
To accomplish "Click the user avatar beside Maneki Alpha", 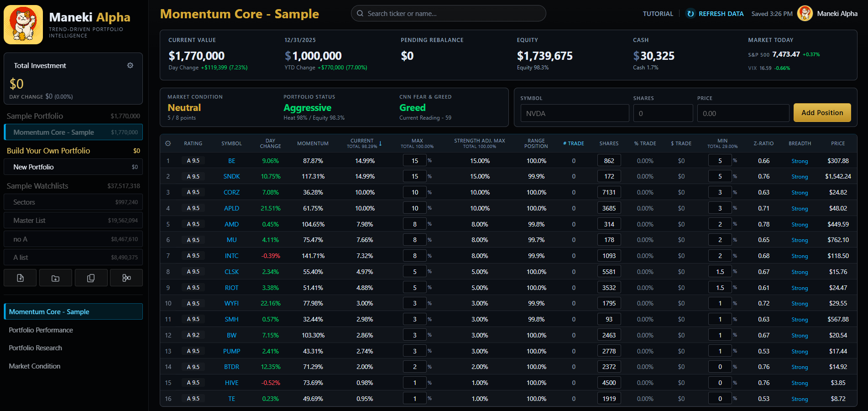I will point(805,13).
